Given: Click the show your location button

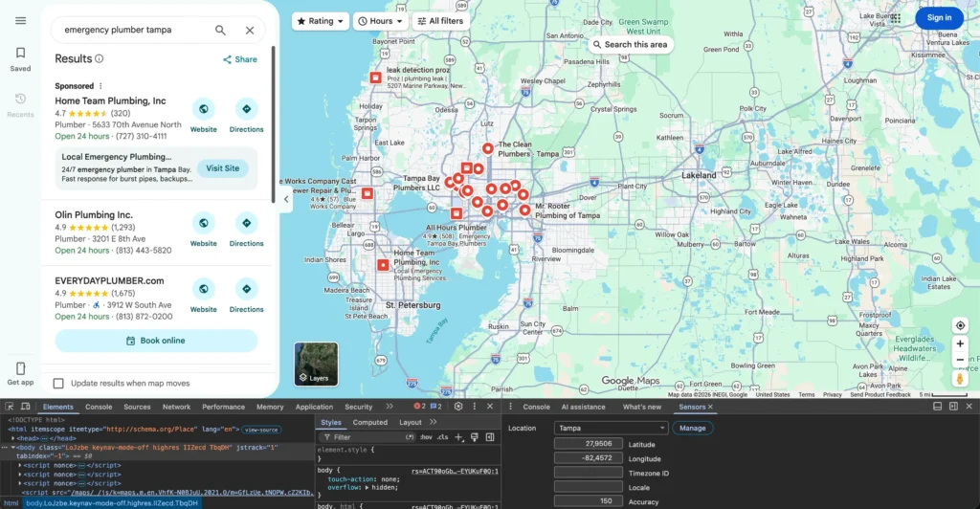Looking at the screenshot, I should pos(960,325).
